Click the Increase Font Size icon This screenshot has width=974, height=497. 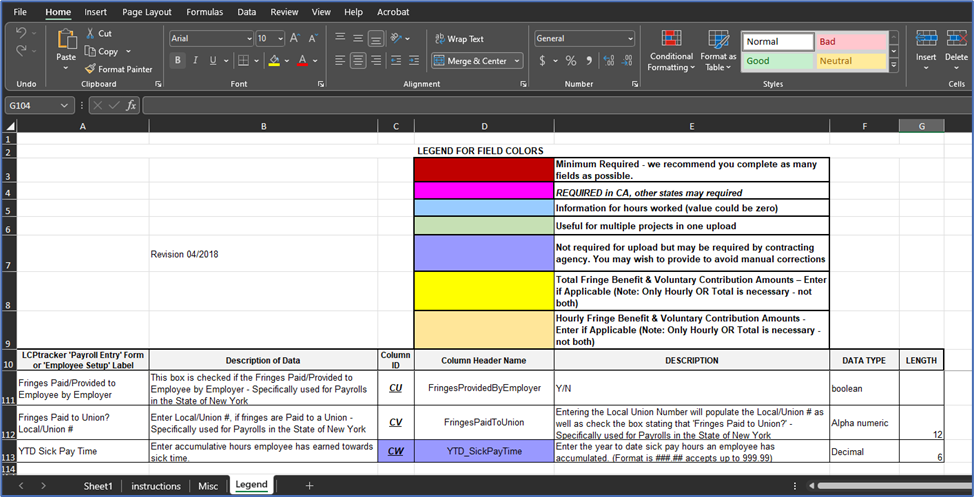point(295,38)
